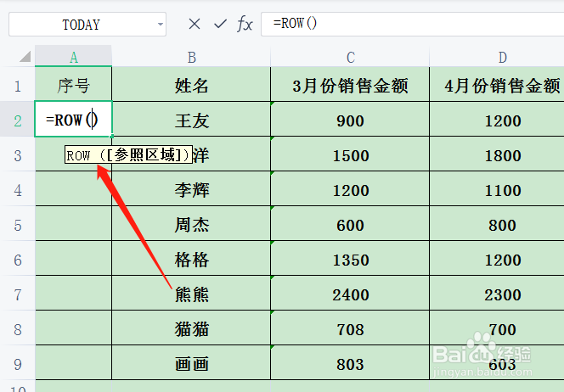The height and width of the screenshot is (392, 564).
Task: Cancel the formula entry with X icon
Action: coord(195,24)
